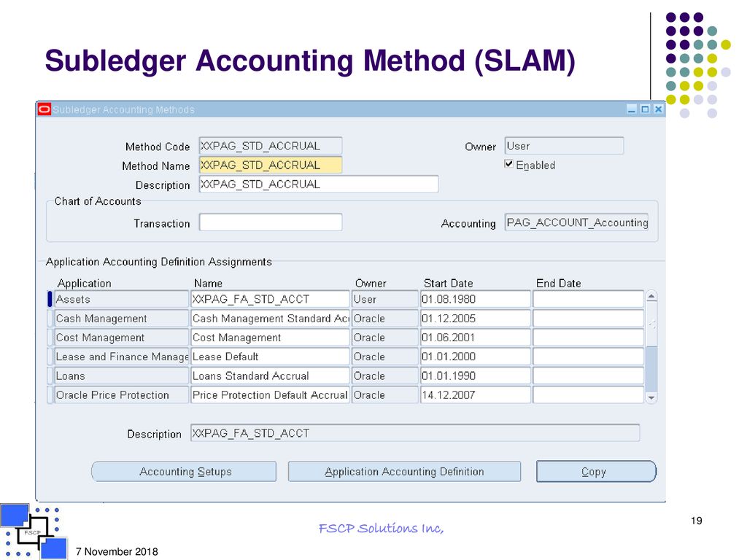Image resolution: width=747 pixels, height=560 pixels.
Task: Select the Assets row record indicator
Action: tap(50, 299)
